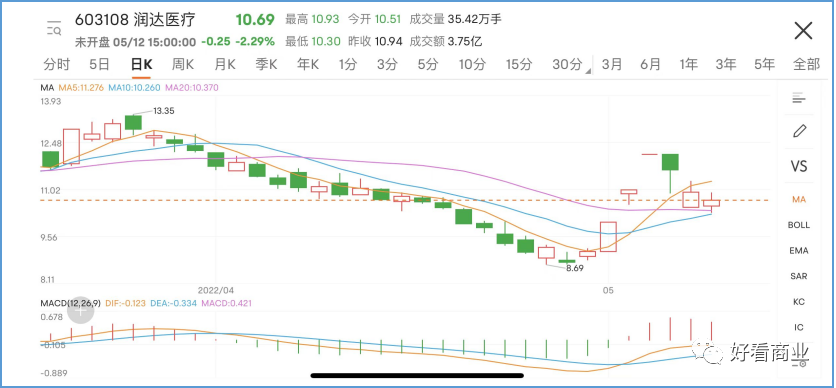This screenshot has width=836, height=388.
Task: Toggle the KC indicator
Action: click(x=798, y=302)
